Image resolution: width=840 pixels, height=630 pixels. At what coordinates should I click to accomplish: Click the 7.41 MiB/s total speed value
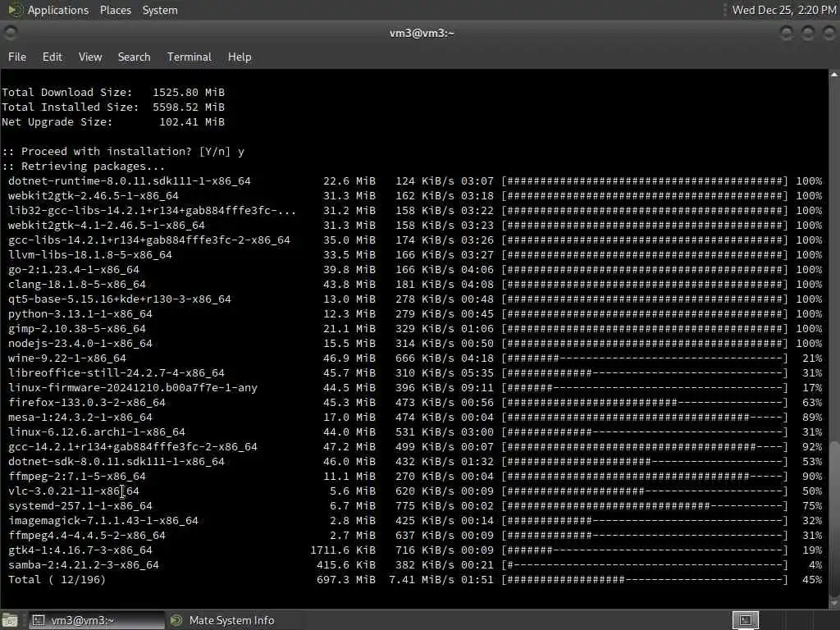tap(421, 580)
